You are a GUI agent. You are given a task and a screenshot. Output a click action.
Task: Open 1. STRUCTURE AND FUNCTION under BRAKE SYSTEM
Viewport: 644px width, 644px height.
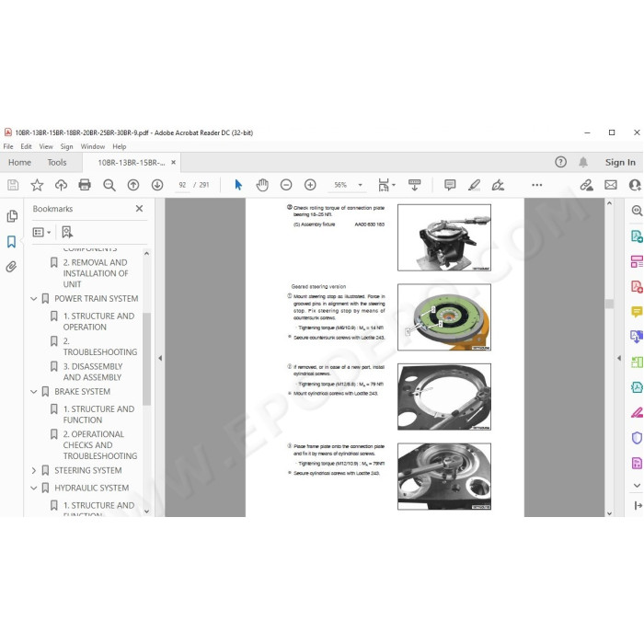(98, 414)
